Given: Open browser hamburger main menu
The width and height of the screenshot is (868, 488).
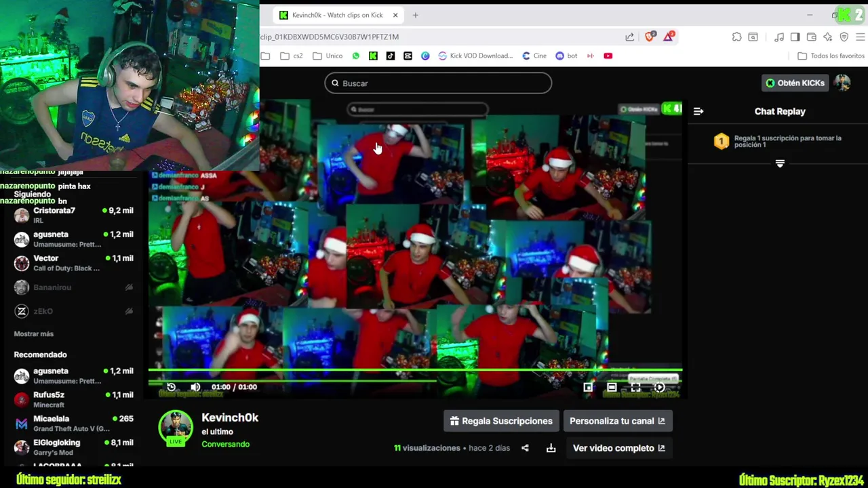Looking at the screenshot, I should [x=861, y=37].
